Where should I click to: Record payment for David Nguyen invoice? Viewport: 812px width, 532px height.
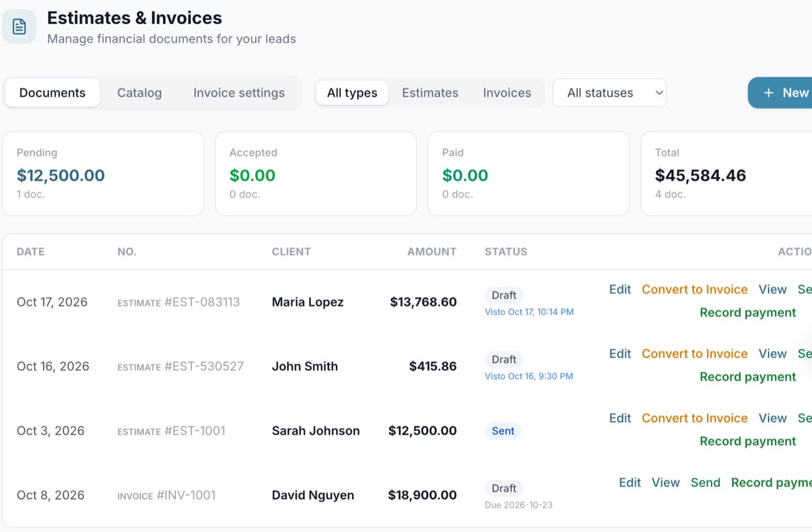771,482
